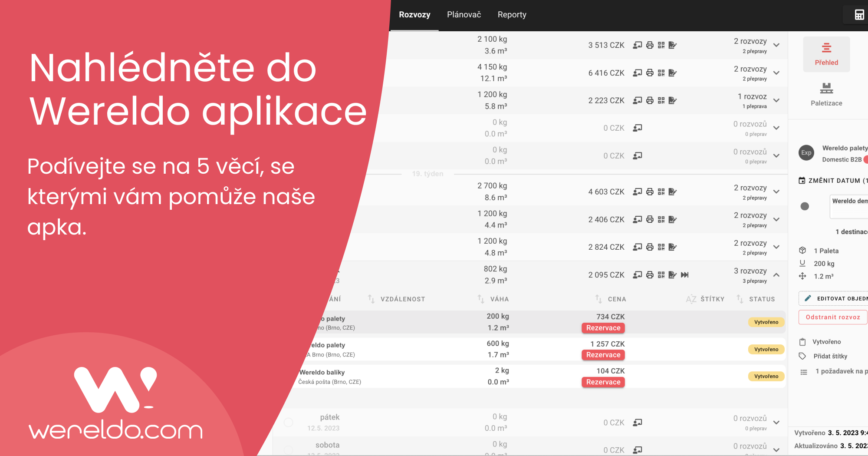The width and height of the screenshot is (868, 456).
Task: Click driver assignment icon on pátek row
Action: click(x=637, y=423)
